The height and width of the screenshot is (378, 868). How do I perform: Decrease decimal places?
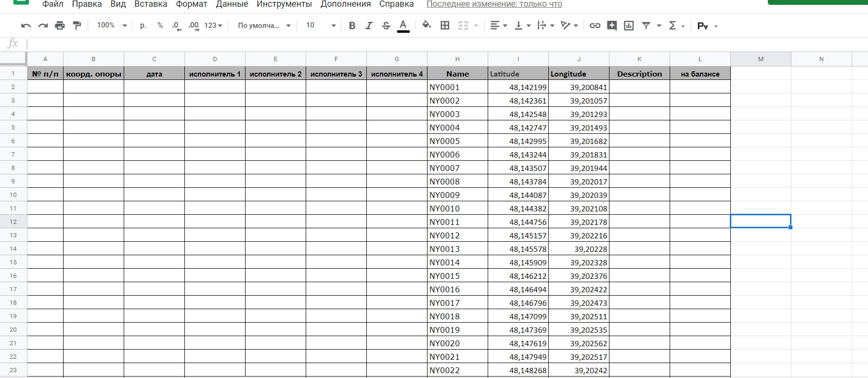(x=176, y=26)
